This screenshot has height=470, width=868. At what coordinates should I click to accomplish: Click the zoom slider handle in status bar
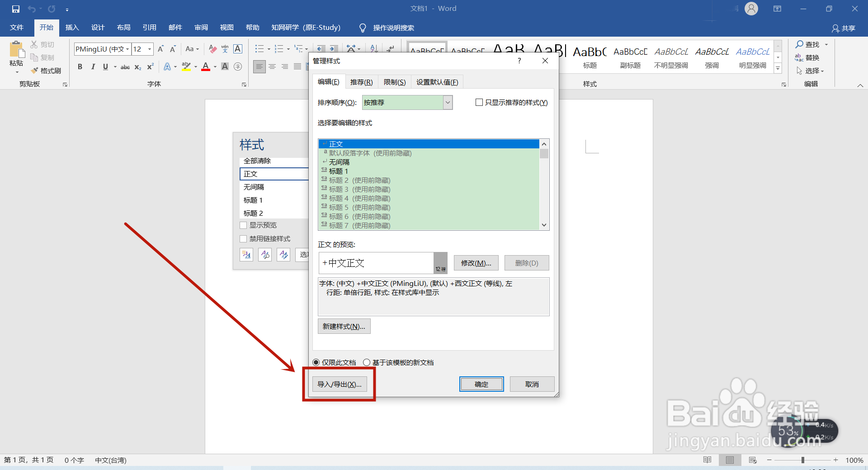tap(803, 460)
